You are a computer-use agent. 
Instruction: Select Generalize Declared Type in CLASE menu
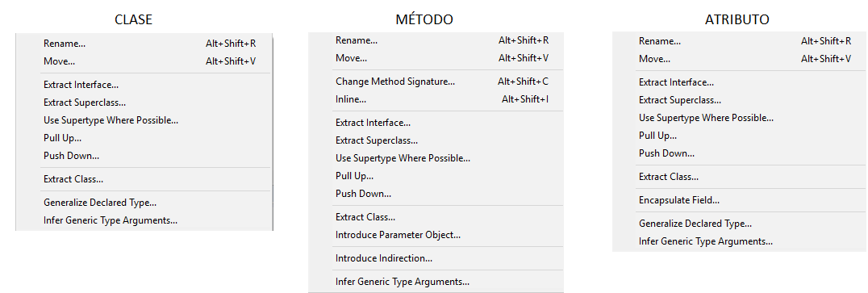click(x=144, y=203)
